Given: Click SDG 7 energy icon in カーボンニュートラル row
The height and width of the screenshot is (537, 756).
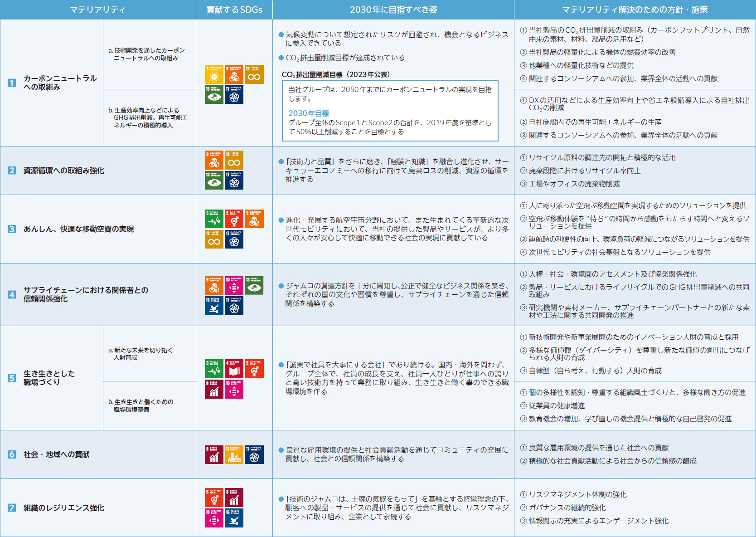Looking at the screenshot, I should pos(214,75).
